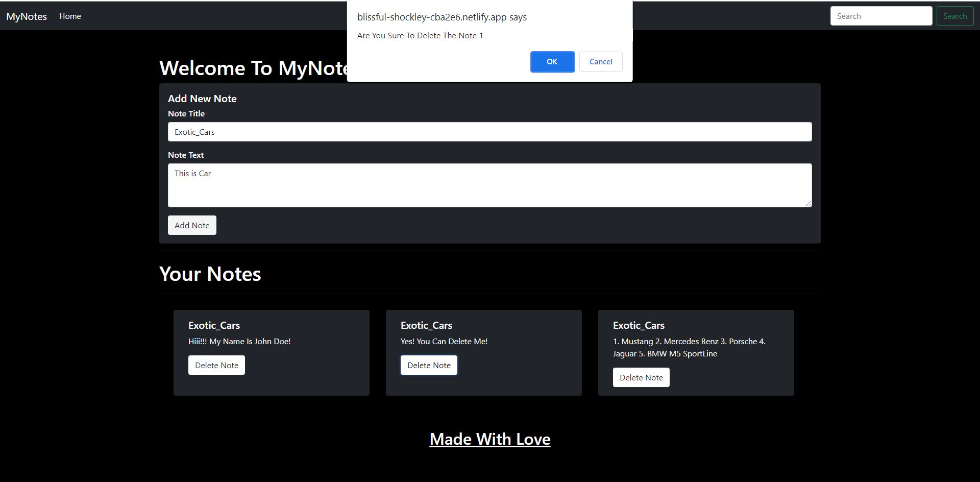The width and height of the screenshot is (980, 482).
Task: Delete the John Doe note
Action: [216, 366]
